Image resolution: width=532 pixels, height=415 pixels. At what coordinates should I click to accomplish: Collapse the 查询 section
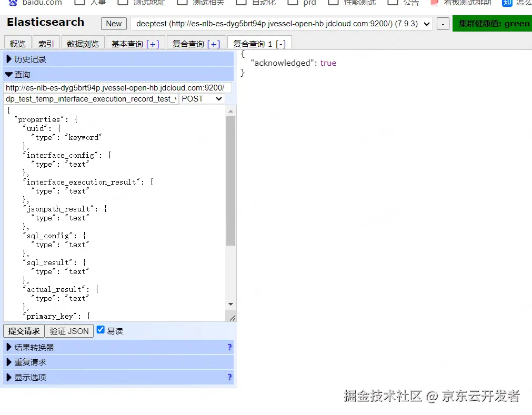click(118, 74)
